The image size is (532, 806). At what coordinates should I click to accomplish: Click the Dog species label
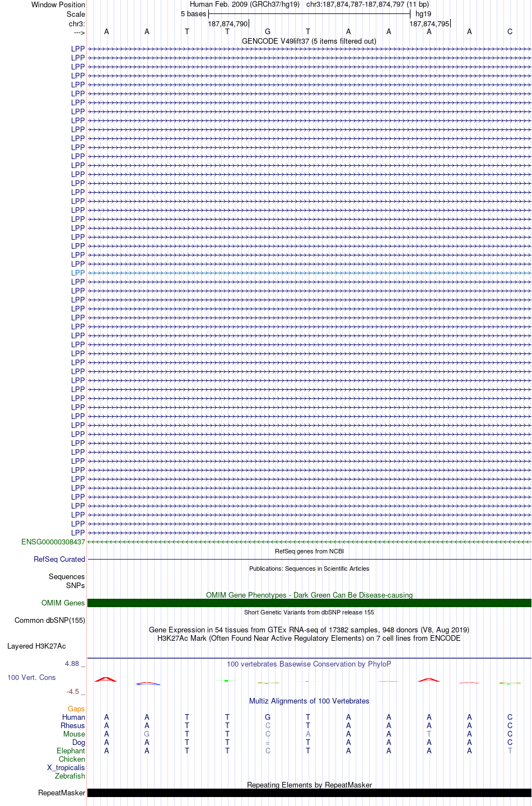coord(79,742)
